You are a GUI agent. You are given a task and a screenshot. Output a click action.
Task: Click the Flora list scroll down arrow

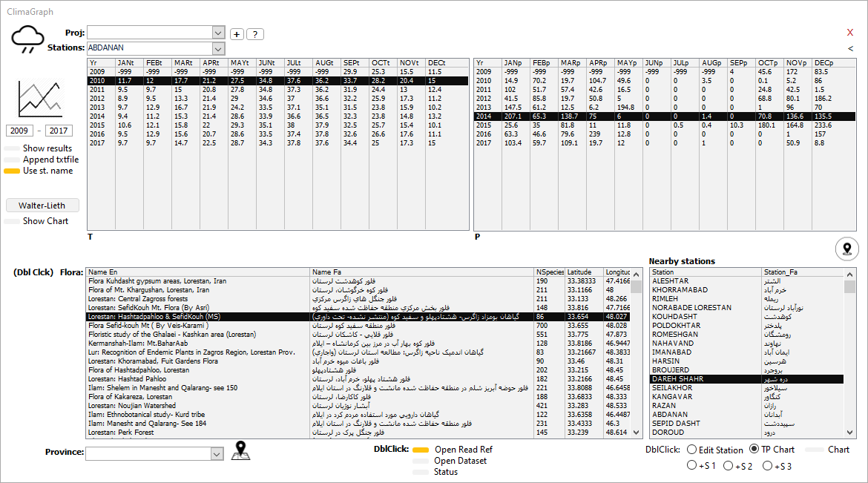click(x=636, y=433)
